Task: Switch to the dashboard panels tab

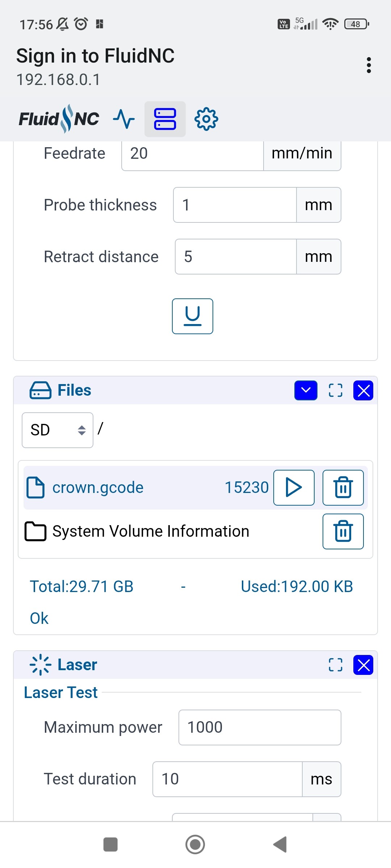Action: (165, 119)
